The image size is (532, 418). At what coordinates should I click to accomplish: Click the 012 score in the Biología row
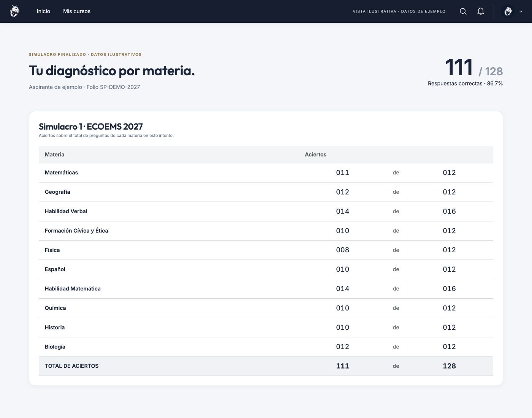(342, 347)
